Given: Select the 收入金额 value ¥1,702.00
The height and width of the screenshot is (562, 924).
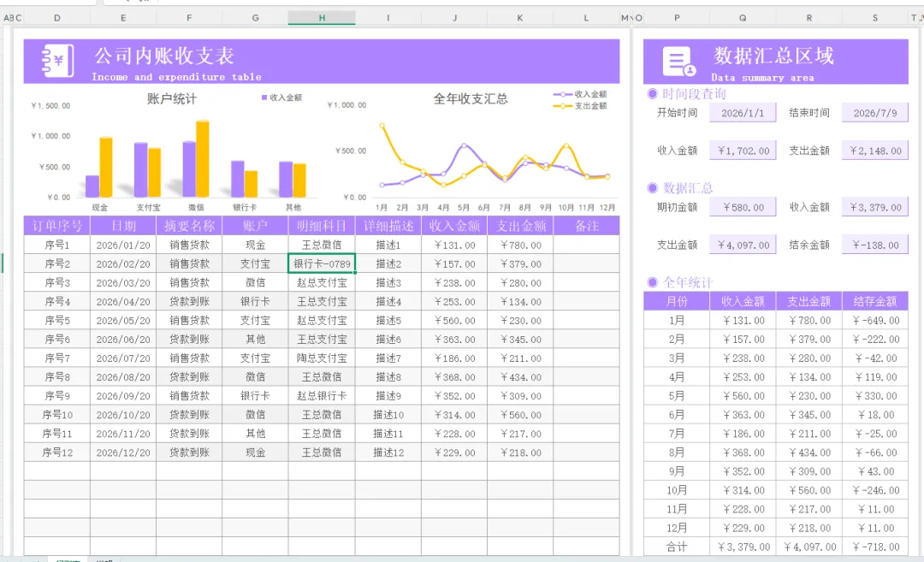Looking at the screenshot, I should tap(743, 151).
